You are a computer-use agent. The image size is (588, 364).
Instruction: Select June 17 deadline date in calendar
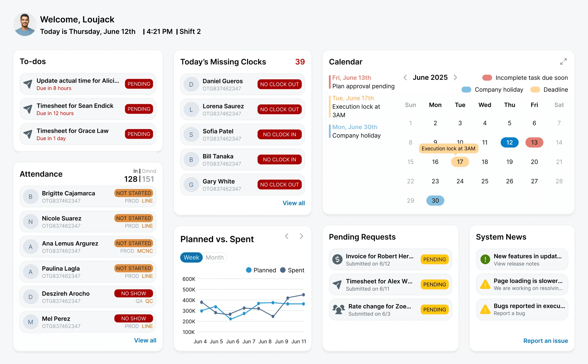(x=460, y=162)
